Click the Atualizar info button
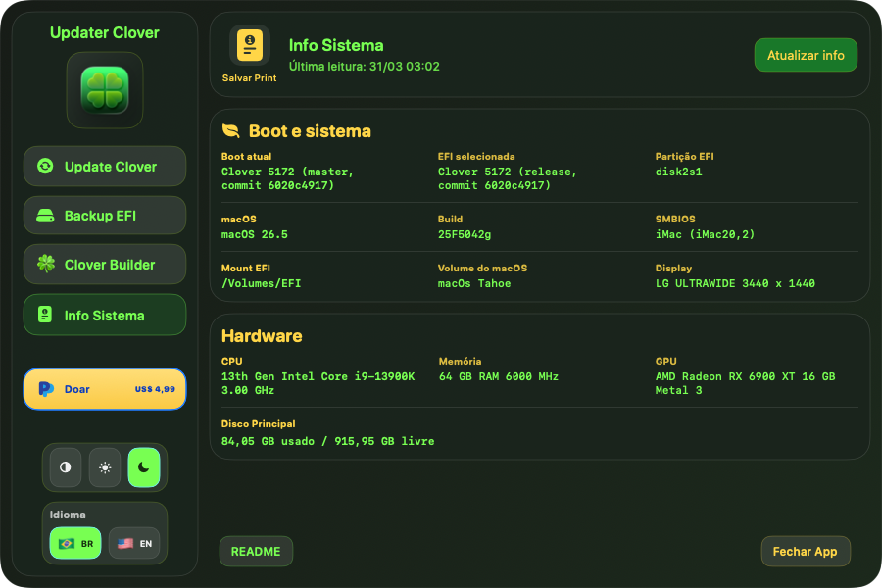Image resolution: width=882 pixels, height=588 pixels. click(x=806, y=55)
